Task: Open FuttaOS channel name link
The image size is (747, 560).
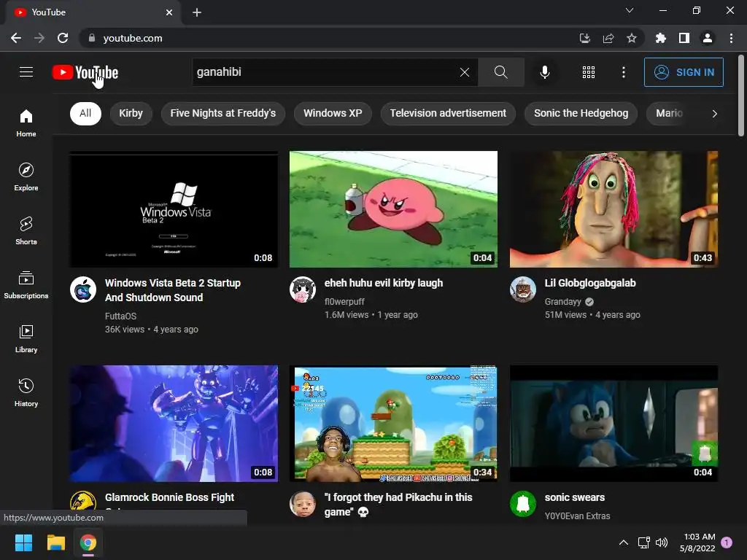Action: click(x=120, y=316)
